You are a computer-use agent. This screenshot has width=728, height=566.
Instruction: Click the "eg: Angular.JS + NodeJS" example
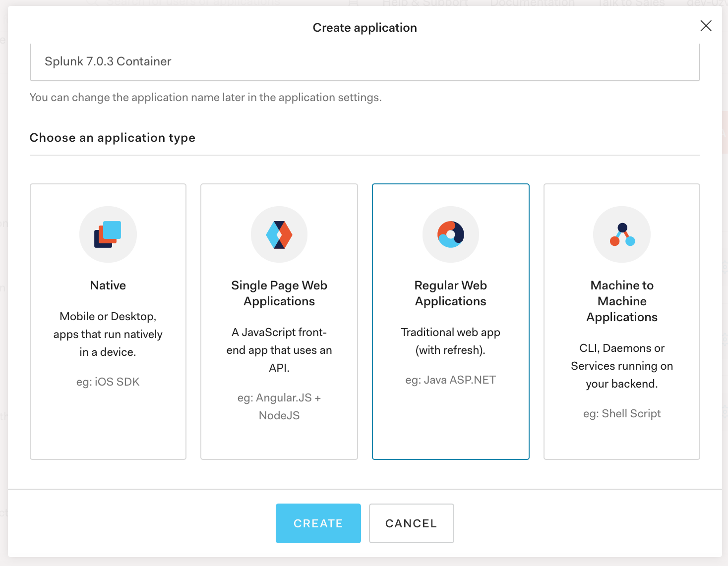[279, 406]
